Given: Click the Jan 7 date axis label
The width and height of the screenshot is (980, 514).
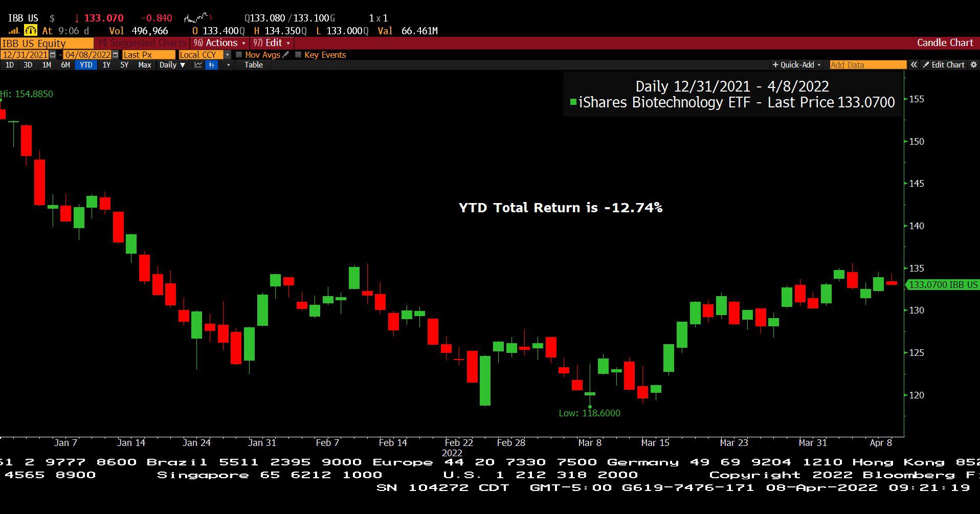Looking at the screenshot, I should pyautogui.click(x=65, y=443).
